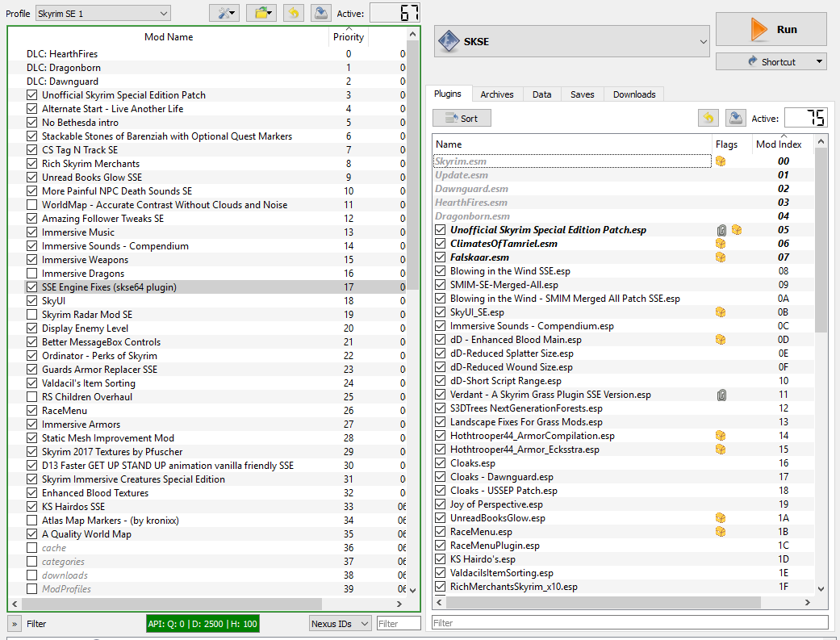Viewport: 840px width, 640px height.
Task: Switch to the Saves tab
Action: (x=582, y=94)
